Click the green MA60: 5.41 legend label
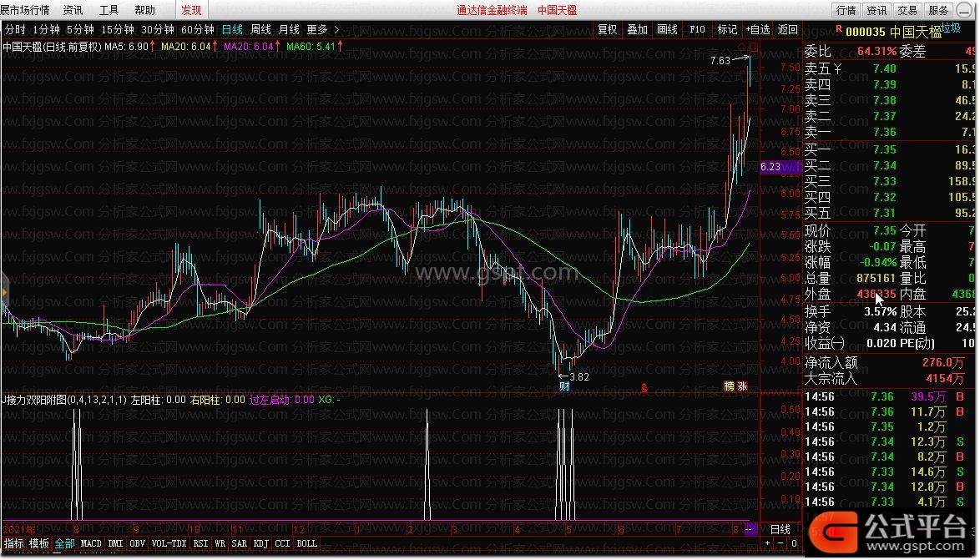This screenshot has height=560, width=980. click(x=311, y=46)
